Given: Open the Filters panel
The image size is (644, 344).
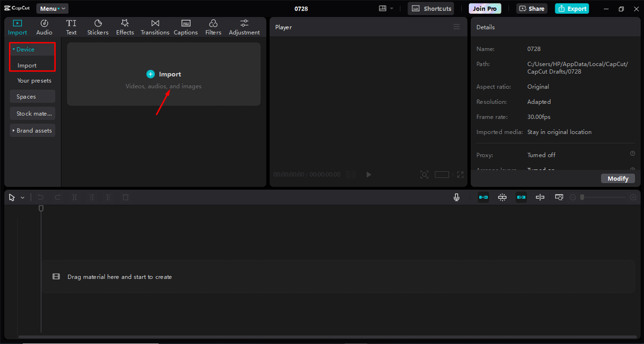Looking at the screenshot, I should [213, 27].
